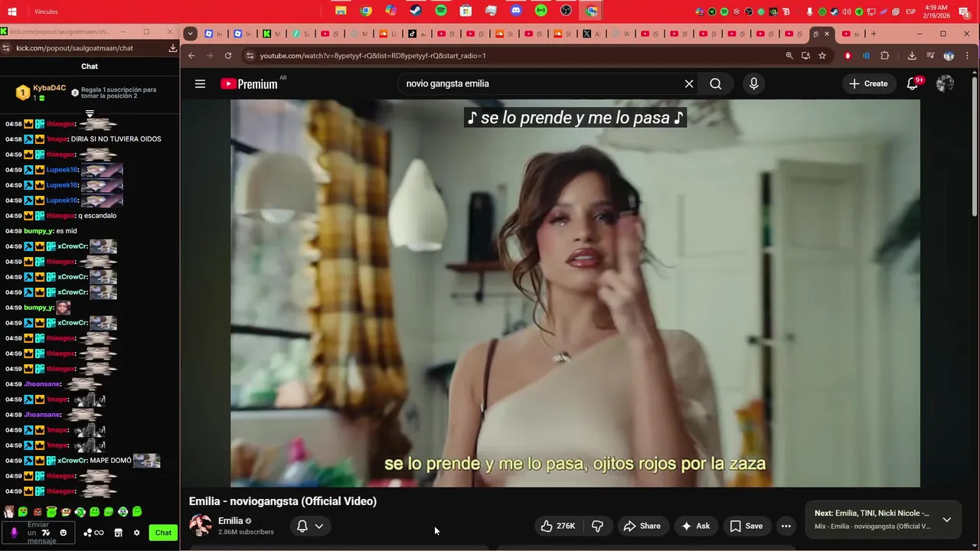Run search with the magnifier button
Image resolution: width=980 pixels, height=551 pixels.
716,83
